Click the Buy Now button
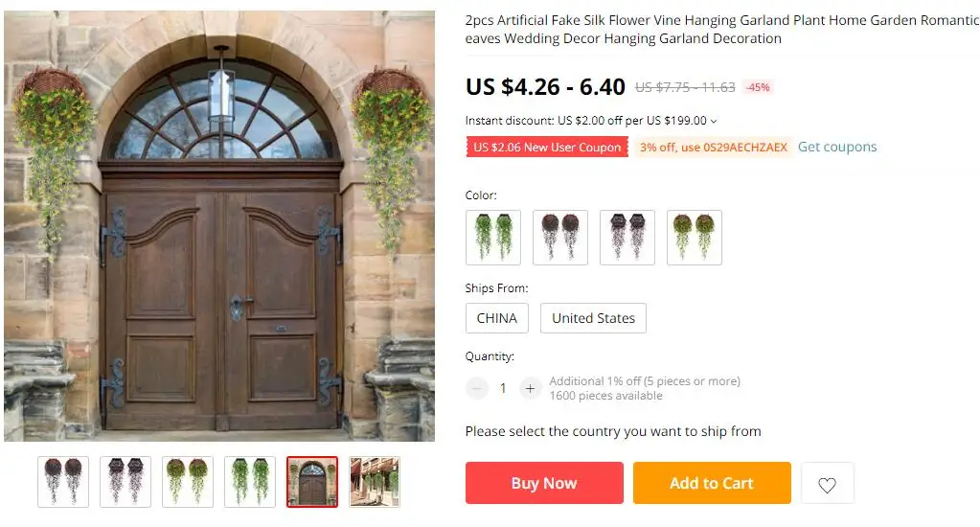 [544, 483]
